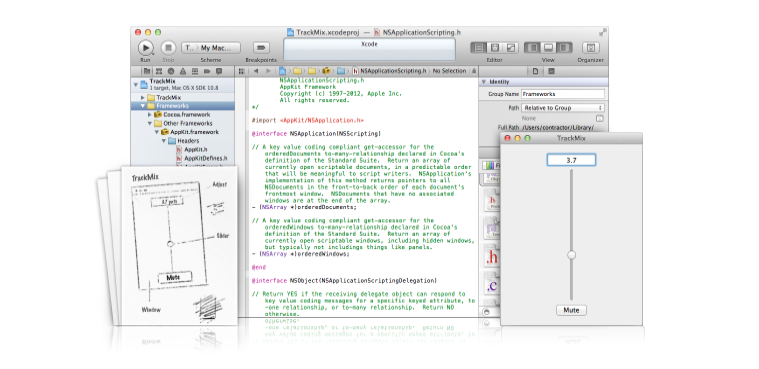Click the Group Name field containing Frameworks
The width and height of the screenshot is (759, 369).
(563, 94)
